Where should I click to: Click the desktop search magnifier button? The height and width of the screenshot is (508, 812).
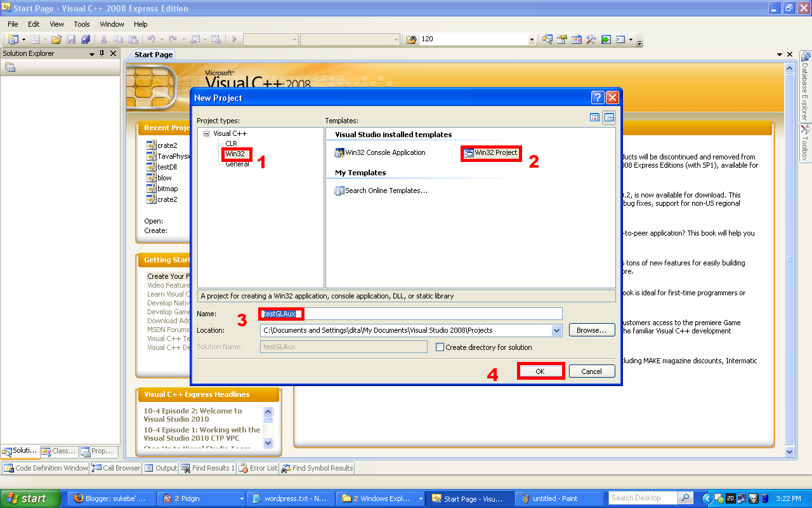coord(686,498)
